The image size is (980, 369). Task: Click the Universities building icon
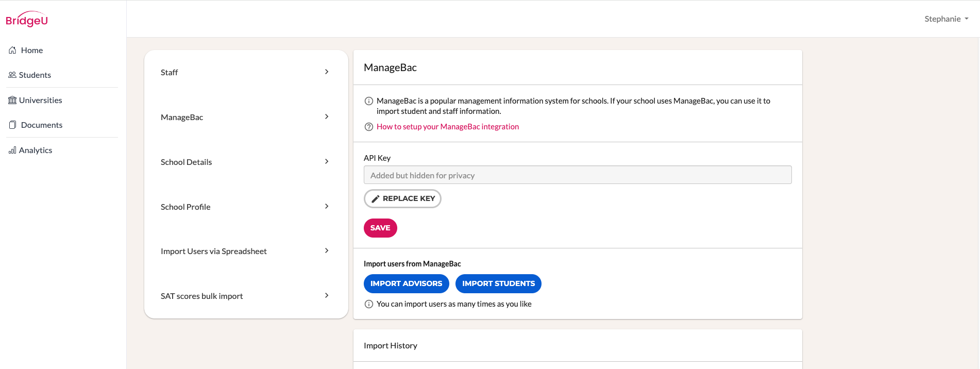12,100
